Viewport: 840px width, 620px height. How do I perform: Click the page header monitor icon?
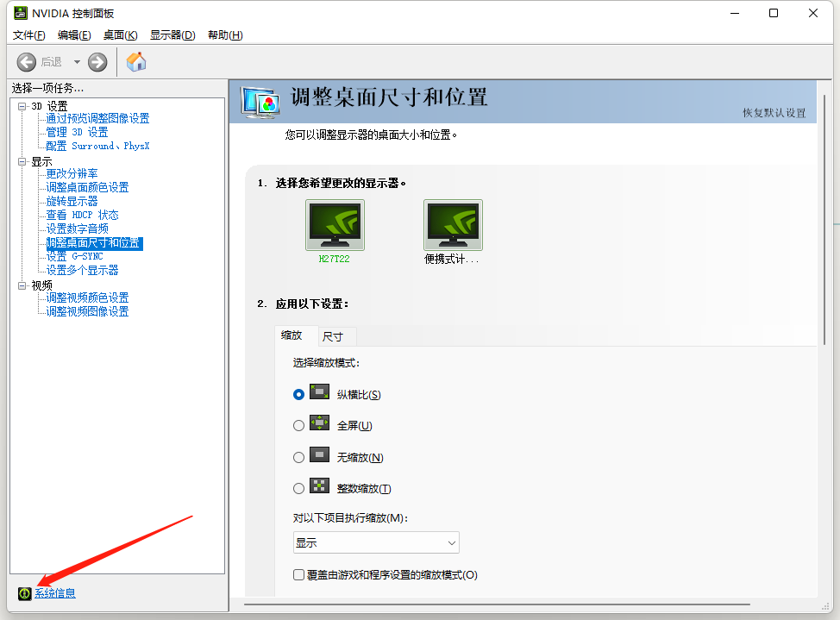[x=260, y=102]
